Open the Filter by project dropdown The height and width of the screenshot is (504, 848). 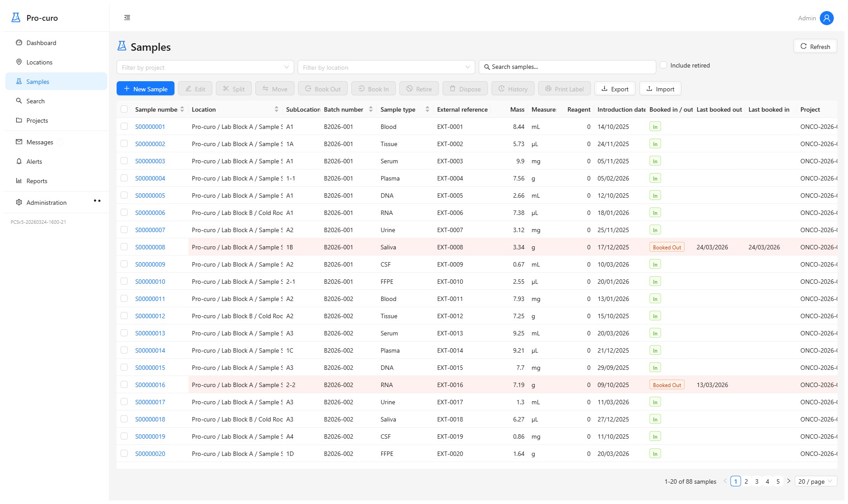tap(204, 67)
